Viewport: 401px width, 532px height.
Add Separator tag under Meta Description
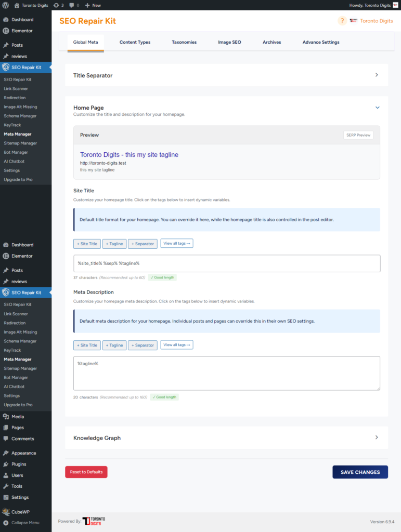tap(143, 345)
